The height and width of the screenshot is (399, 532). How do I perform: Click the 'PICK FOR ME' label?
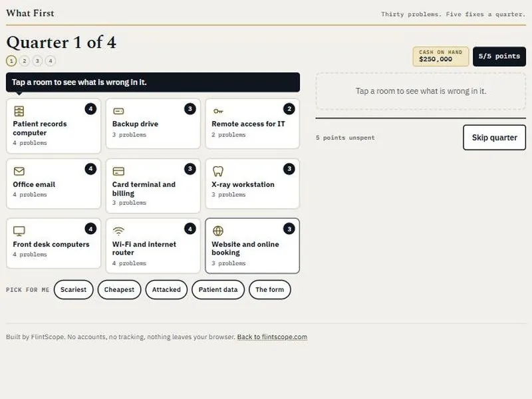pyautogui.click(x=27, y=290)
